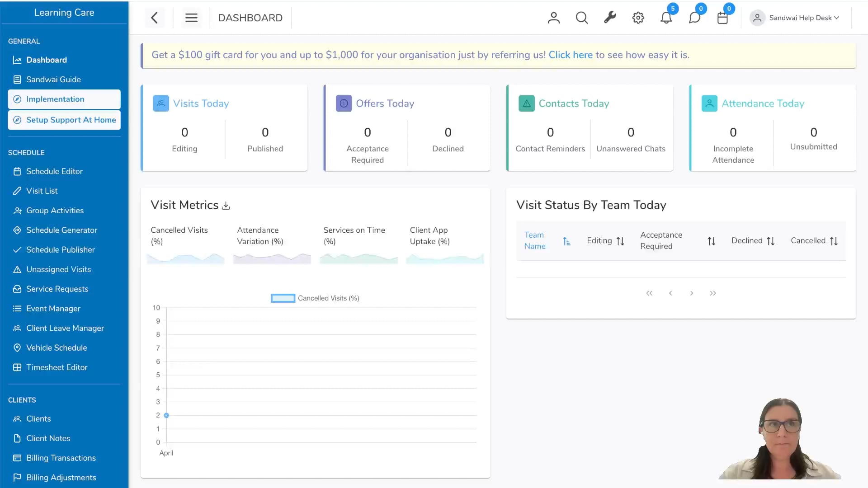868x488 pixels.
Task: Click the Visits Today card icon
Action: [161, 103]
